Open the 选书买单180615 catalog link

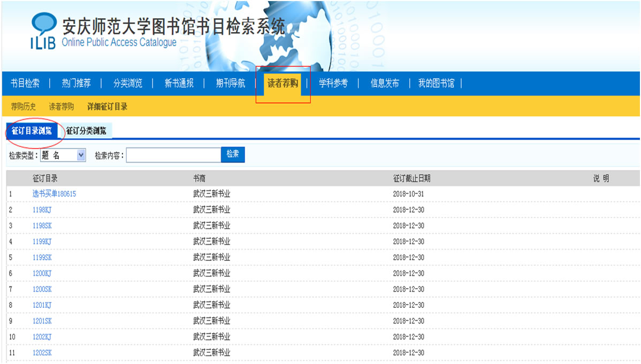54,194
